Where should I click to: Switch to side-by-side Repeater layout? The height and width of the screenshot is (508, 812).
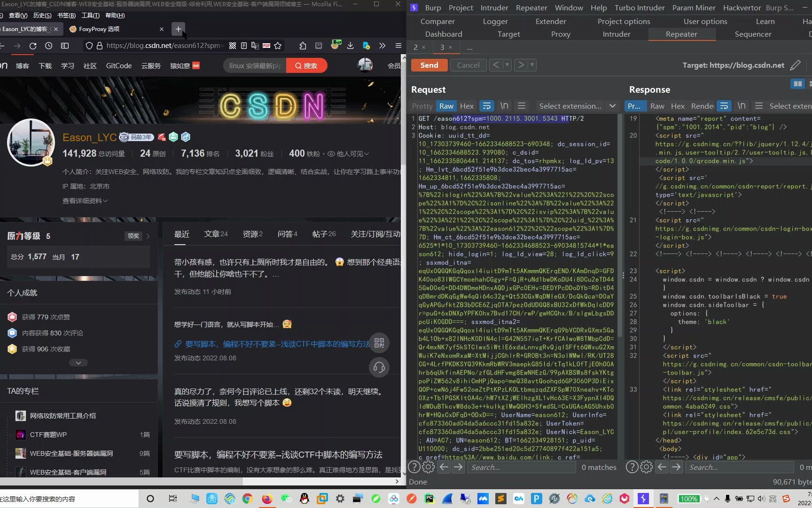click(x=797, y=84)
